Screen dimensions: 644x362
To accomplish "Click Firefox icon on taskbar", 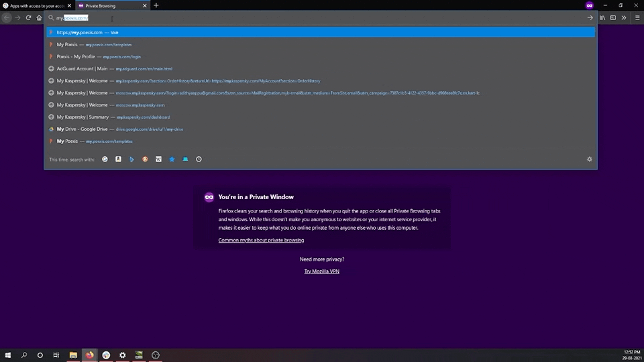I will click(89, 355).
